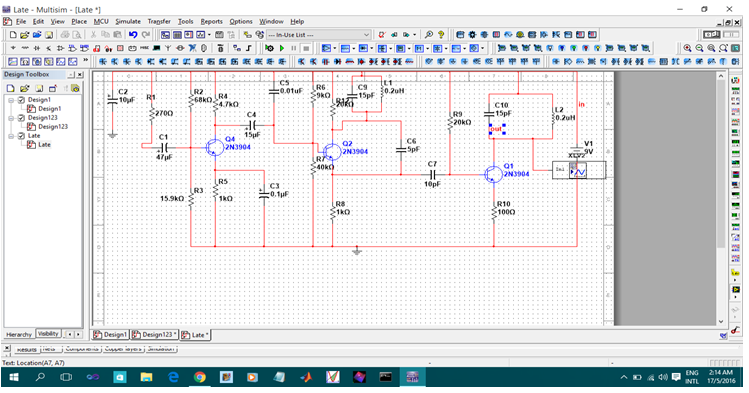Open the postprocessor/analysis dropdown arrow

209,35
